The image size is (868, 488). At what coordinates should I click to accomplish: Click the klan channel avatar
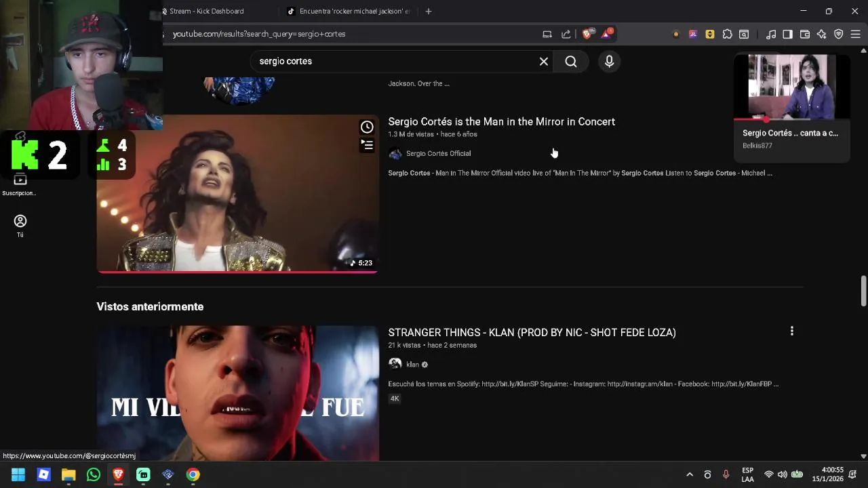tap(395, 365)
